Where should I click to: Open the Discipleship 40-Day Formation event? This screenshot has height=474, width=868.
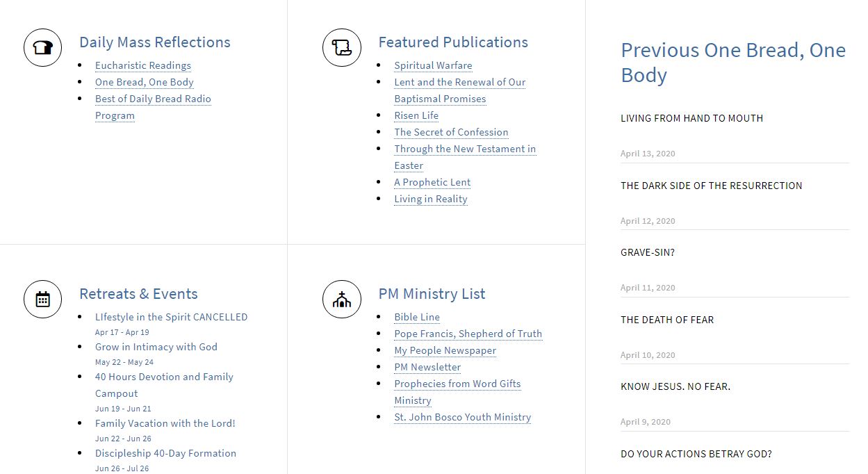coord(165,453)
